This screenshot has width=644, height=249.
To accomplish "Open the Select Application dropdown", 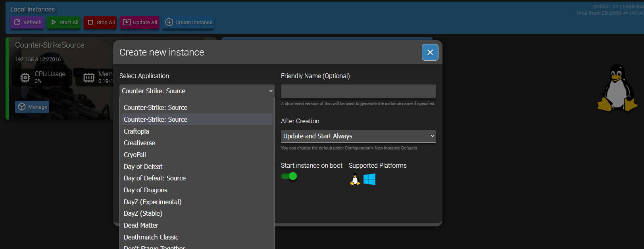I will pyautogui.click(x=197, y=91).
